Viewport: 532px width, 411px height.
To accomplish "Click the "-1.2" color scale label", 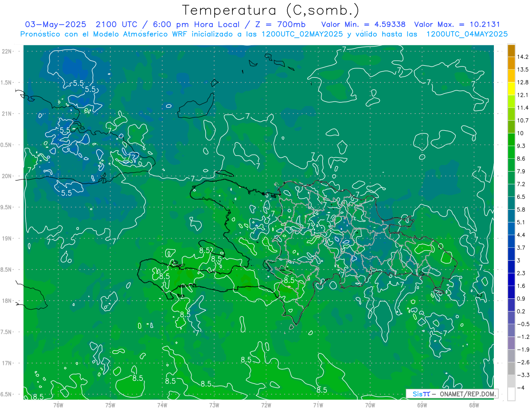I will click(523, 337).
